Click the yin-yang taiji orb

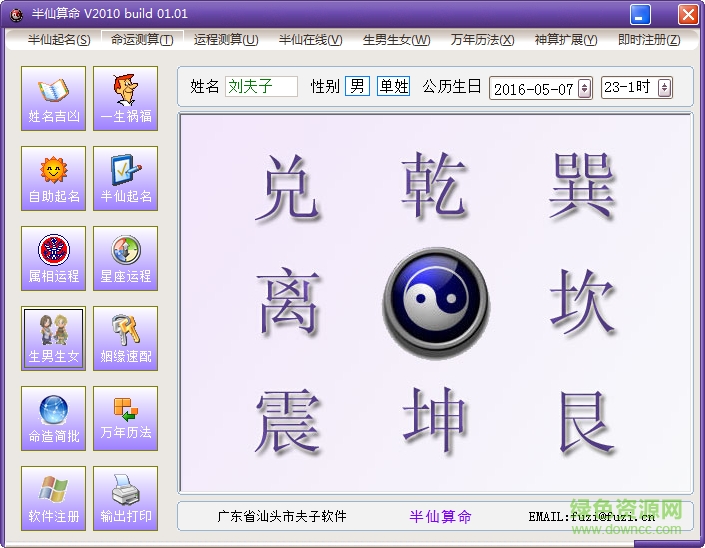click(x=436, y=303)
